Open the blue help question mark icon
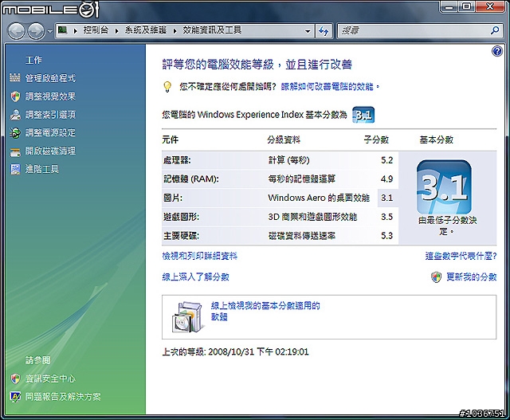The width and height of the screenshot is (510, 420). tap(497, 51)
